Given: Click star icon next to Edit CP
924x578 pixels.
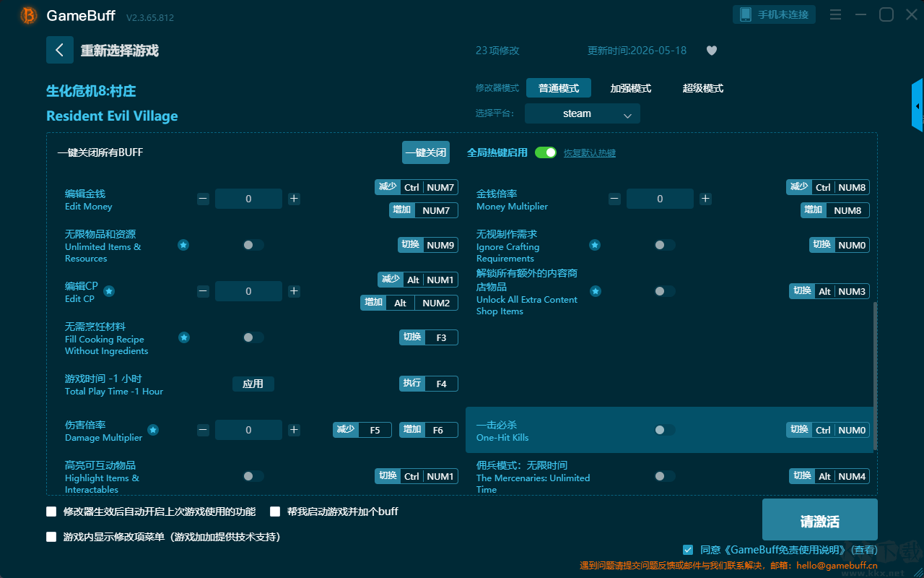Looking at the screenshot, I should [x=109, y=291].
